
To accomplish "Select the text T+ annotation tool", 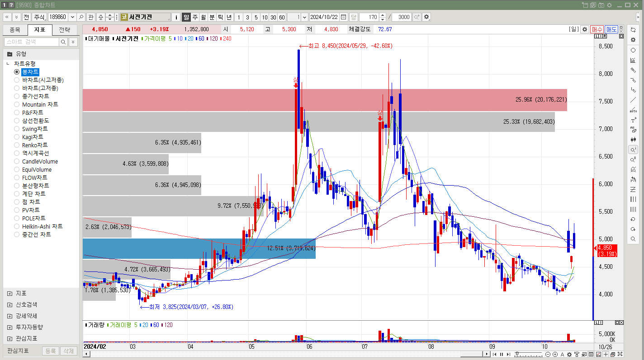I will [633, 120].
